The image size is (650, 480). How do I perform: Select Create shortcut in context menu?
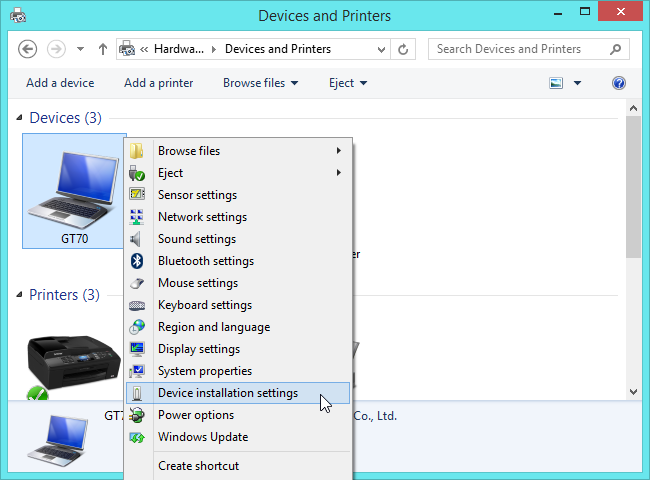198,465
